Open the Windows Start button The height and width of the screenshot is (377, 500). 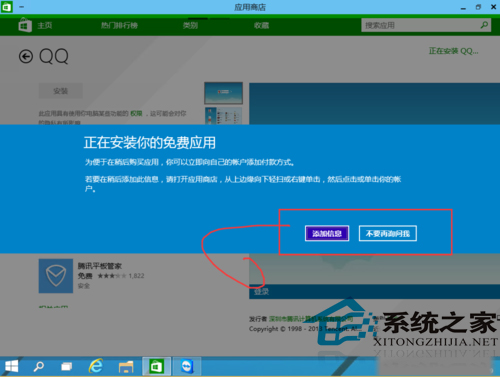point(12,366)
